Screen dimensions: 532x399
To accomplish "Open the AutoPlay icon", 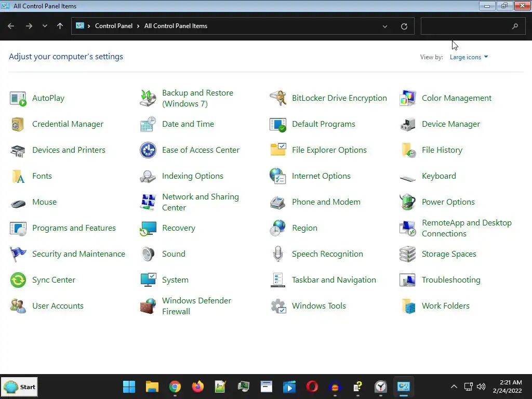I will click(18, 98).
